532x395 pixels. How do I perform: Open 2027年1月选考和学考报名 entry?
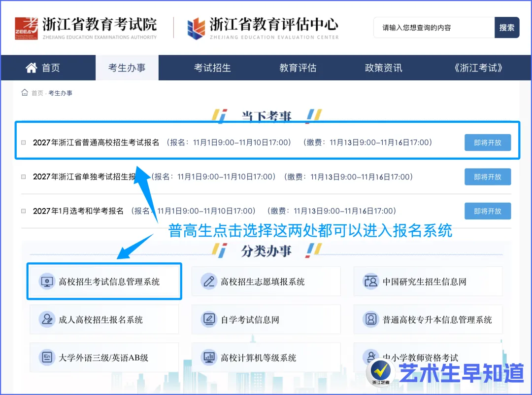(78, 211)
